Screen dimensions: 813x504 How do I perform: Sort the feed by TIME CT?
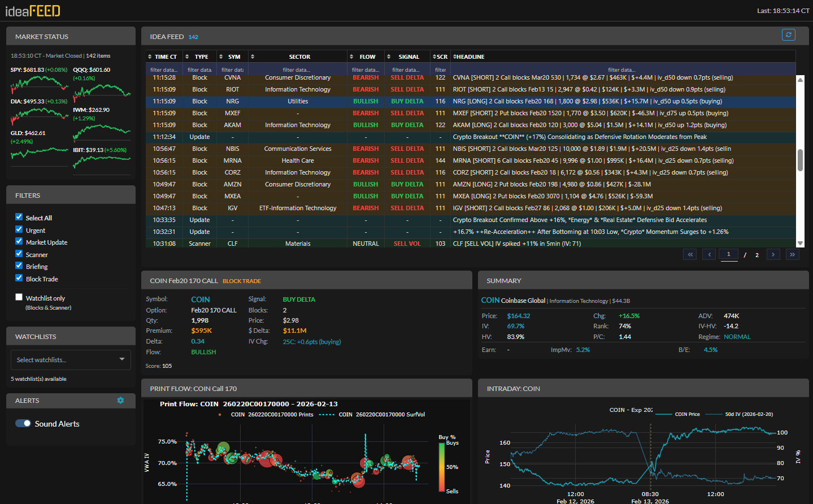pyautogui.click(x=166, y=57)
